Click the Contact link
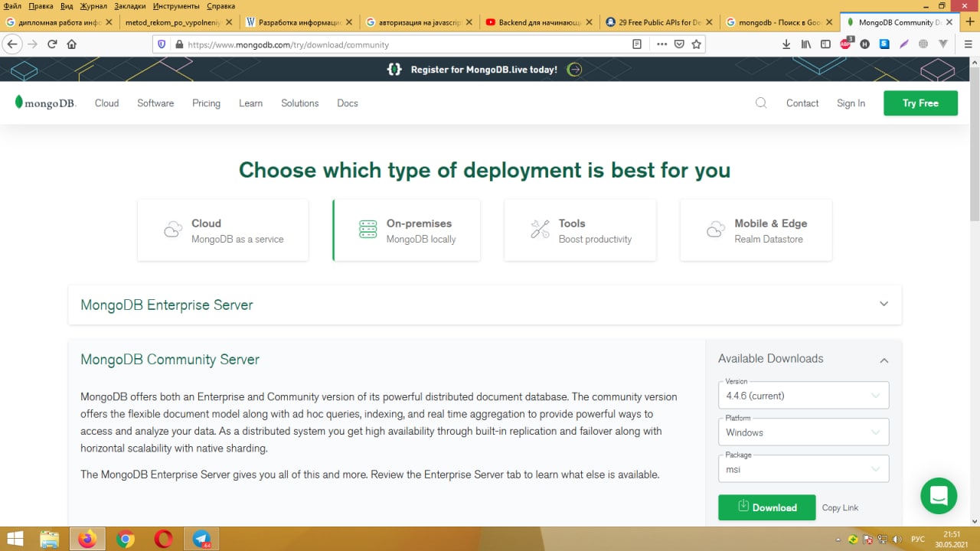 [x=802, y=103]
